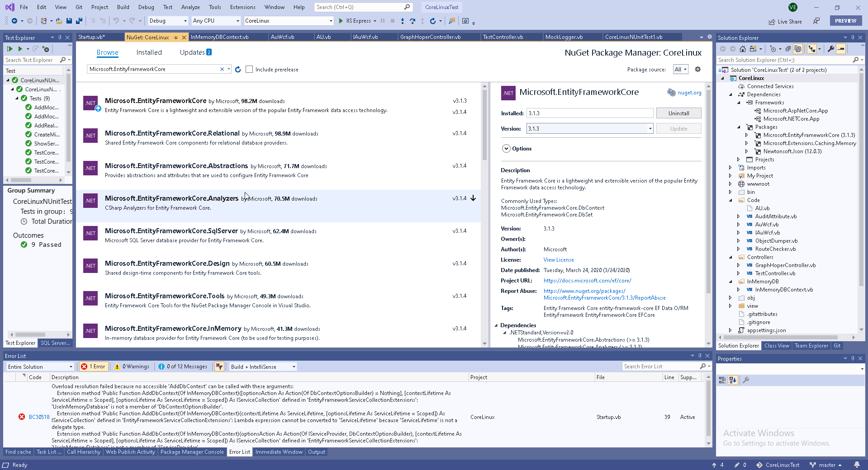Install Analyzers package via download arrow
The width and height of the screenshot is (868, 470).
[x=473, y=198]
